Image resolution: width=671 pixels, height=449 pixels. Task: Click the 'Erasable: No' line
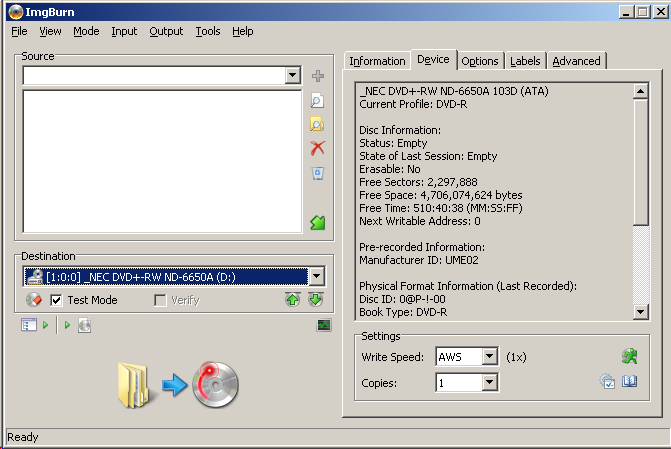coord(390,169)
